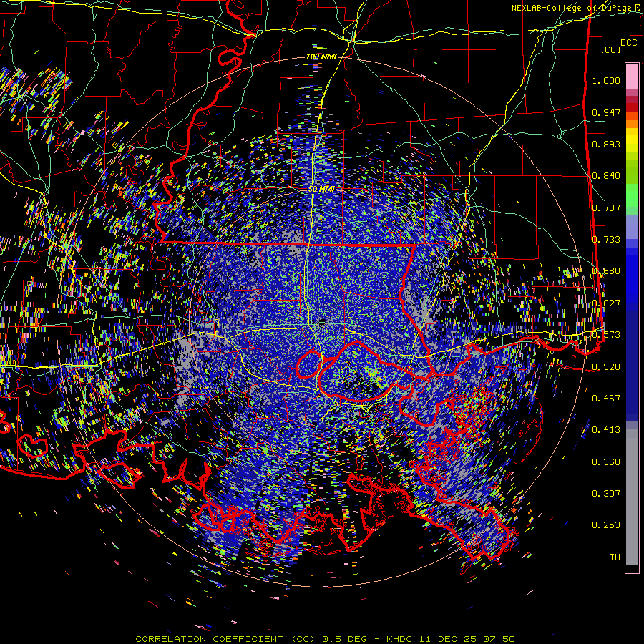Select the 0.733 scale value
The width and height of the screenshot is (644, 644).
coord(606,240)
